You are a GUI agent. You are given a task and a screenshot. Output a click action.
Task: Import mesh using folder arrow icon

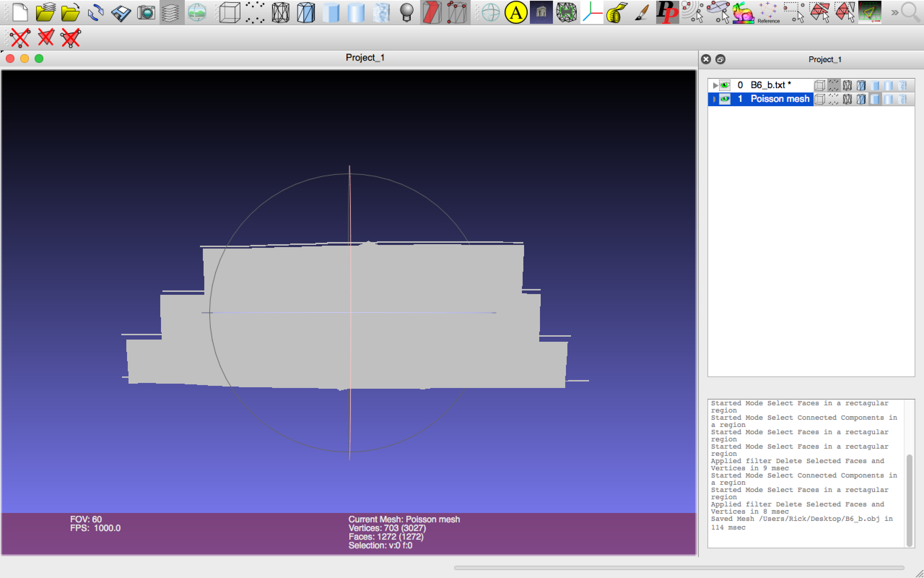[x=70, y=12]
